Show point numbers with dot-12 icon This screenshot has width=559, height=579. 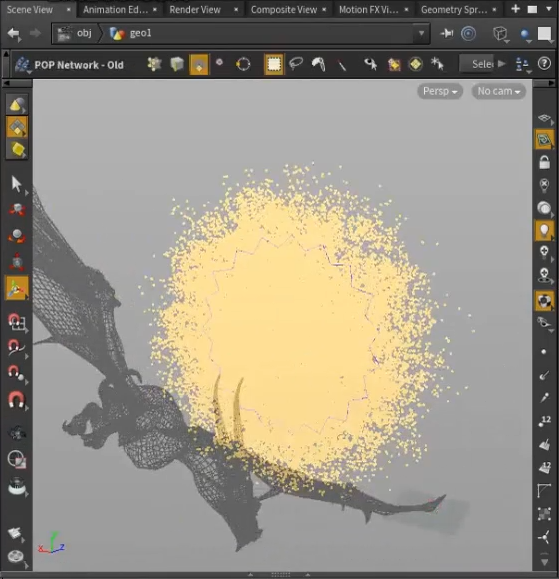(545, 421)
